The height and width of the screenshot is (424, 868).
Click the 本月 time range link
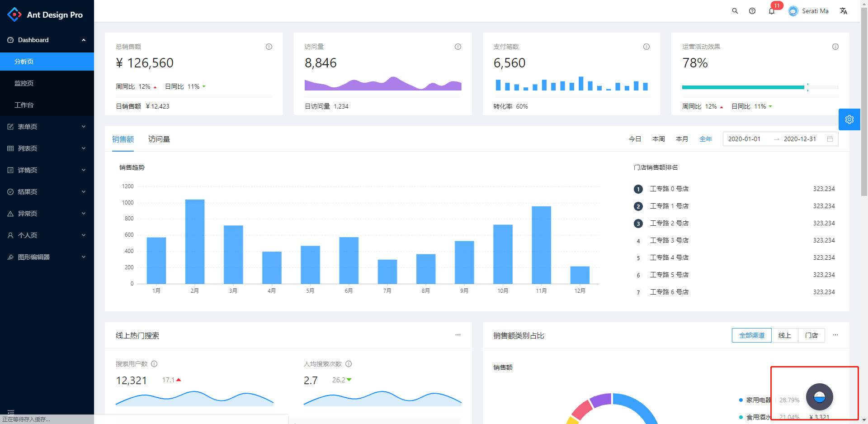pyautogui.click(x=682, y=139)
